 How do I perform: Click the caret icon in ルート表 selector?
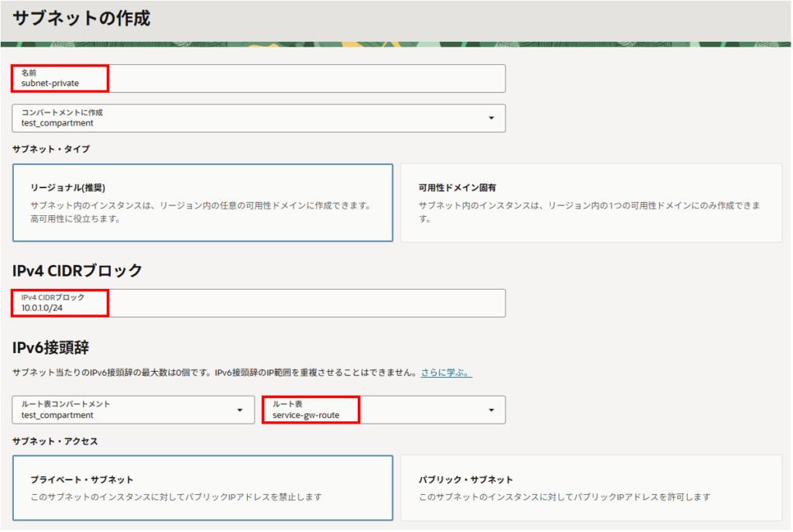[x=491, y=410]
